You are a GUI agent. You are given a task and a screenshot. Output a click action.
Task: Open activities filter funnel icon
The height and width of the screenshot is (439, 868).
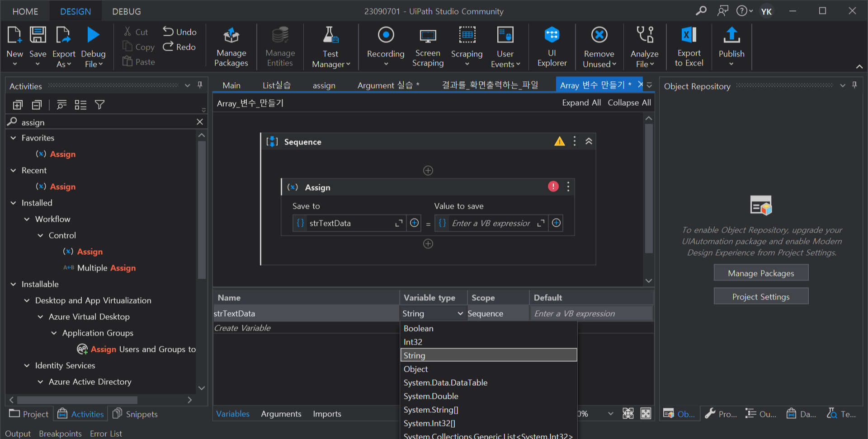click(x=100, y=105)
